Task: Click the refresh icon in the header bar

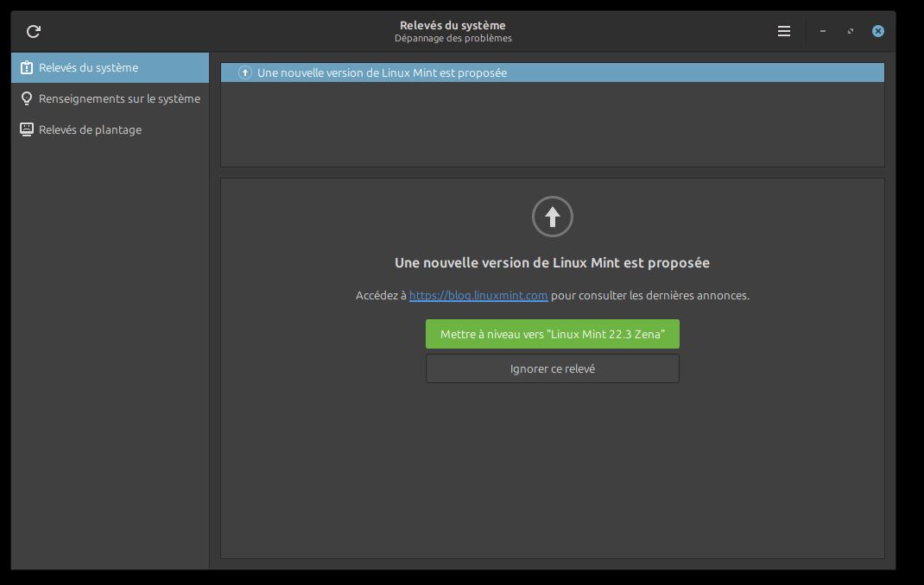Action: coord(34,32)
